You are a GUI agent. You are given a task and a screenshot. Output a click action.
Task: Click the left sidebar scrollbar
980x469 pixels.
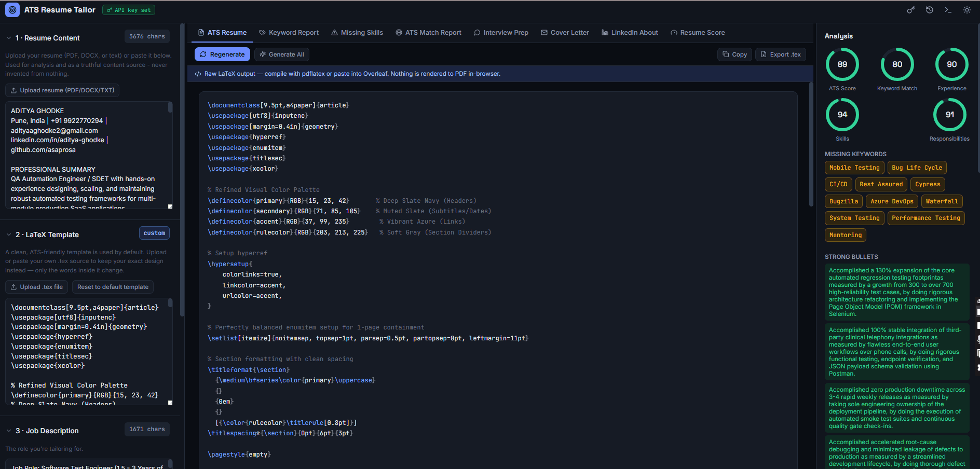[x=182, y=170]
